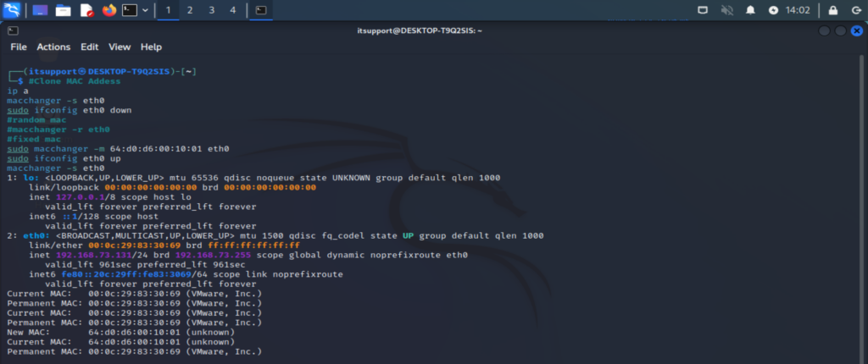Image resolution: width=868 pixels, height=364 pixels.
Task: Select the terminal window taskbar button
Action: (261, 10)
